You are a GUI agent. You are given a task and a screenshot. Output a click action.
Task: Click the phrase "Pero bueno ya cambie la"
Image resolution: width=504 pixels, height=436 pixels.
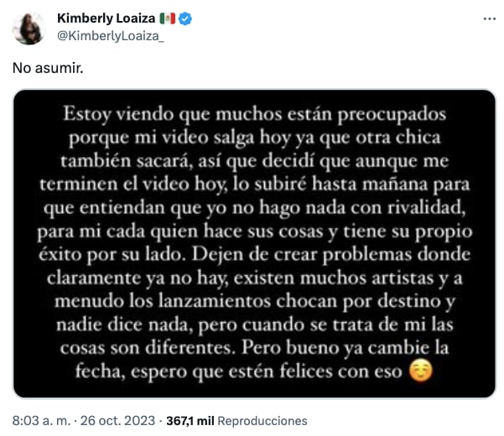click(345, 348)
